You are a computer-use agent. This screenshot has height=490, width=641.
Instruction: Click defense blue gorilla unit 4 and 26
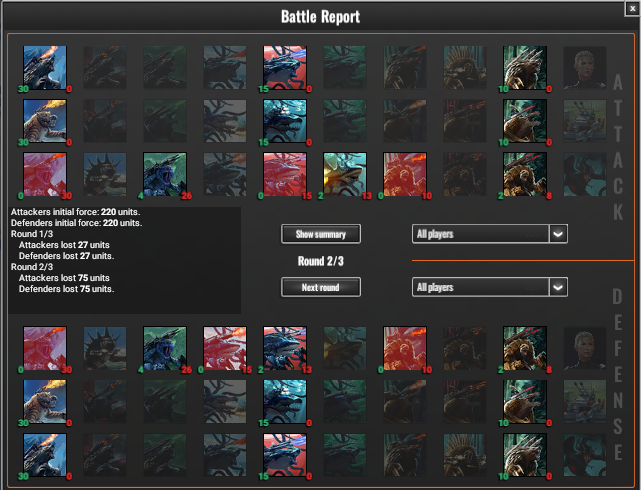point(165,348)
